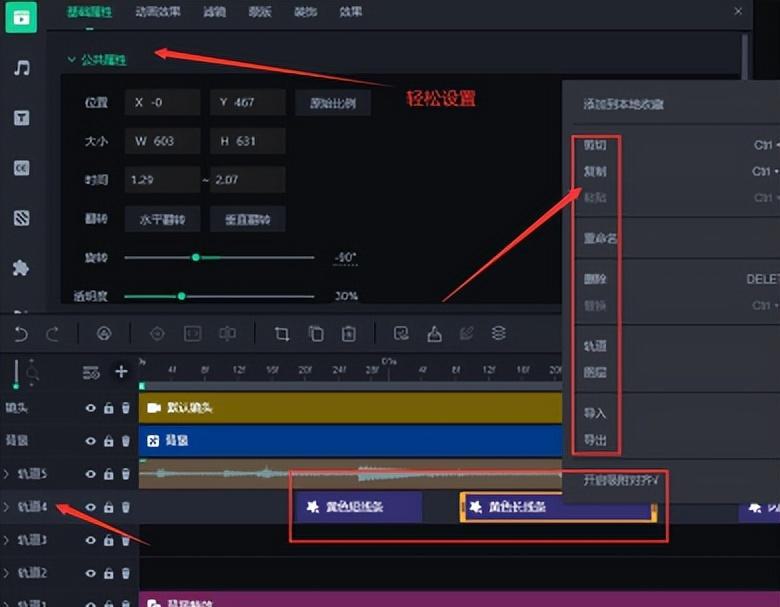Viewport: 780px width, 607px height.
Task: Hide the 轨道2 track with eye icon
Action: [91, 573]
